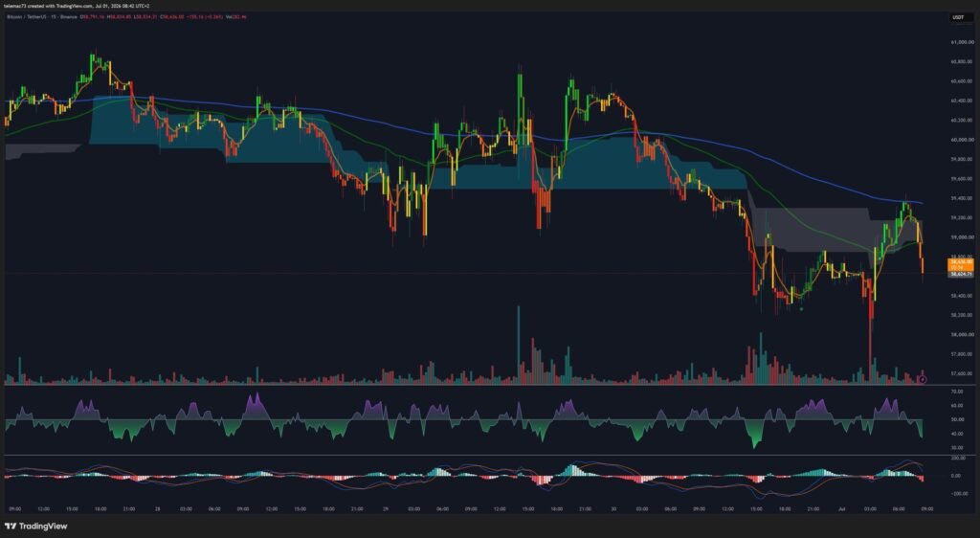Screen dimensions: 980x538
Task: Click the 59,400.00 price axis label
Action: pyautogui.click(x=961, y=198)
